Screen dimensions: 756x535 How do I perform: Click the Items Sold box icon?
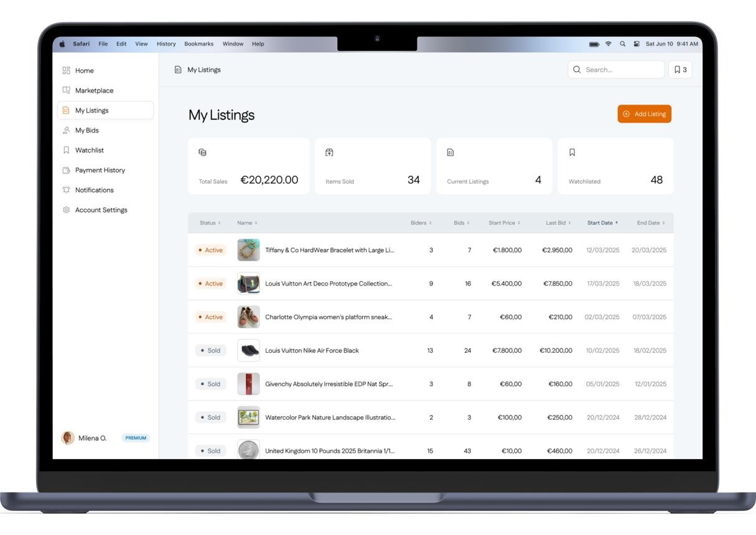pos(329,152)
